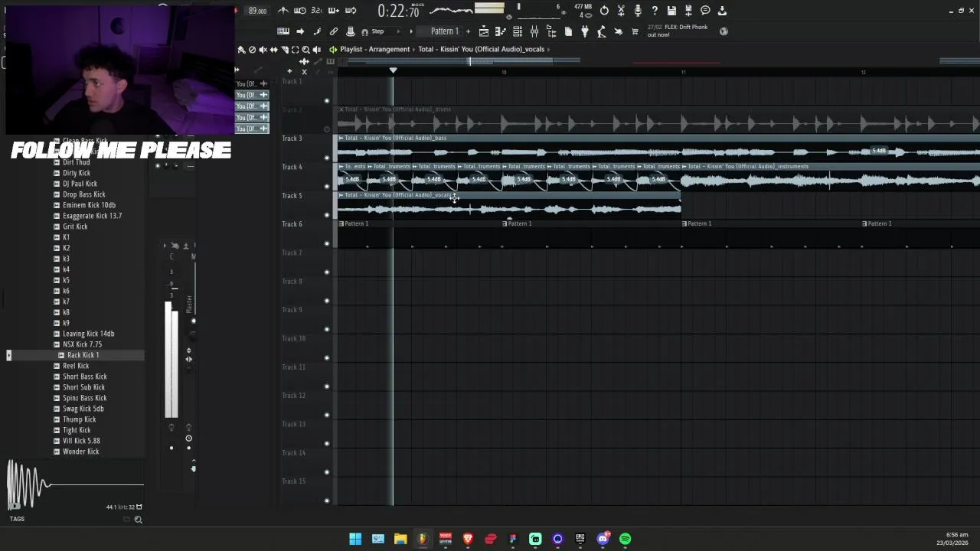Add a new pattern with plus button
The height and width of the screenshot is (551, 980).
click(x=468, y=31)
